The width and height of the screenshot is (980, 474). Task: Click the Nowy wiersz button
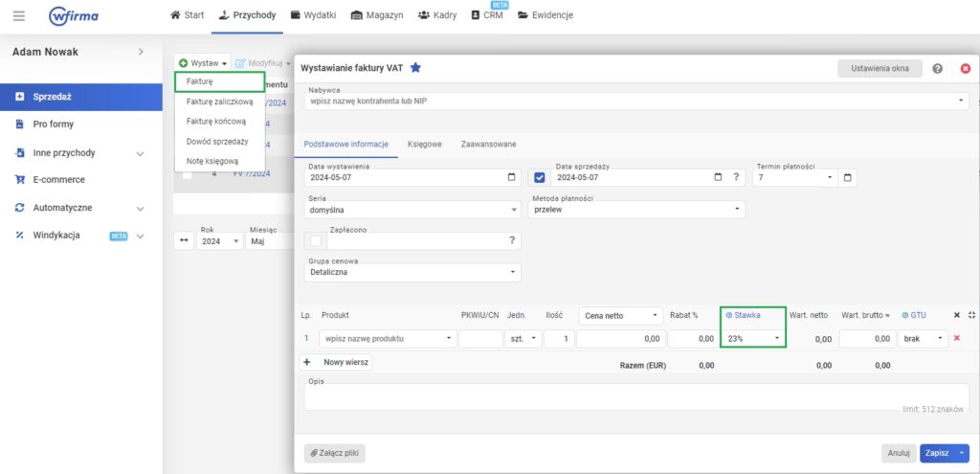tap(336, 363)
